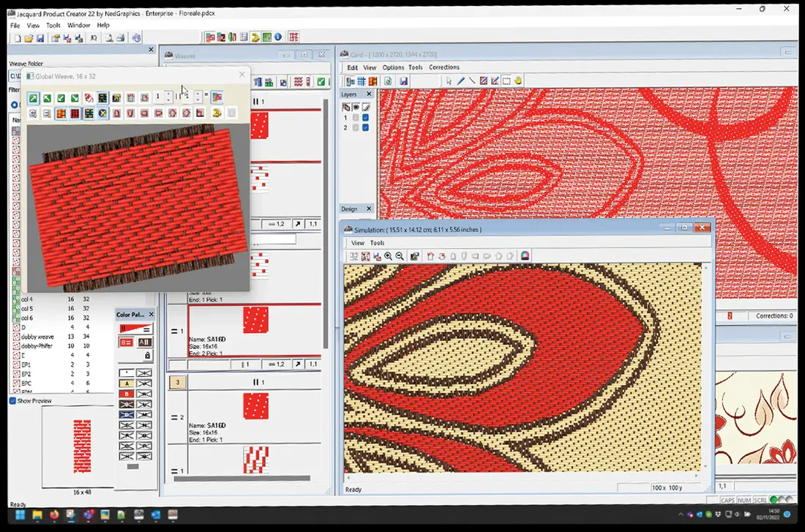Click zoom in magnifier in Simulation toolbar

(388, 256)
